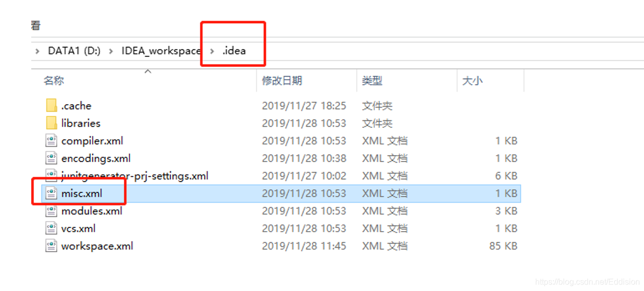This screenshot has height=291, width=644.
Task: Click the encodings.xml file icon
Action: tap(51, 158)
